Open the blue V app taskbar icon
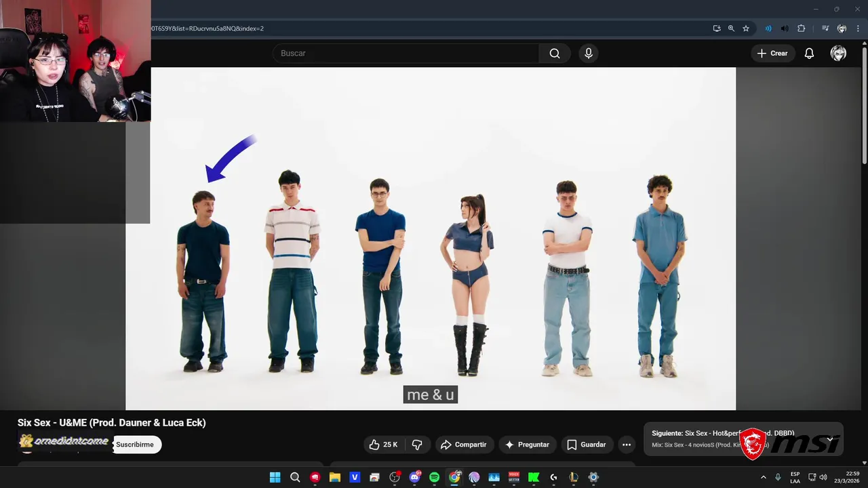The width and height of the screenshot is (868, 488). click(x=355, y=477)
